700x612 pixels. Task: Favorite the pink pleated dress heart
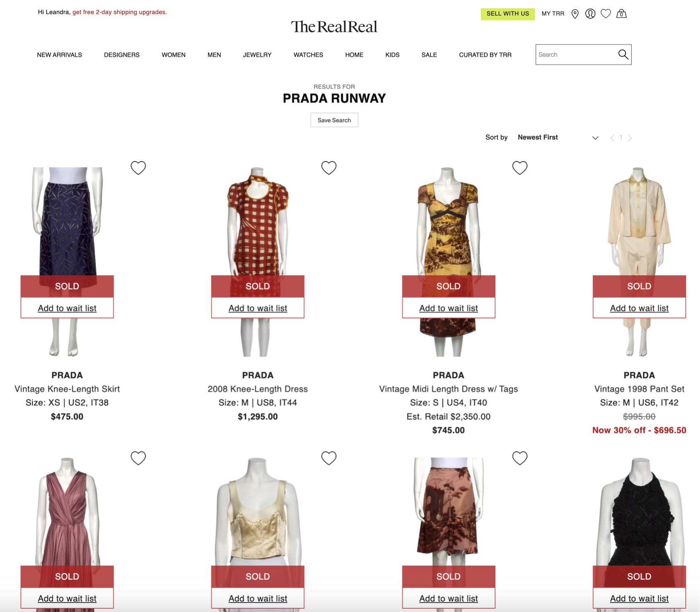point(138,458)
